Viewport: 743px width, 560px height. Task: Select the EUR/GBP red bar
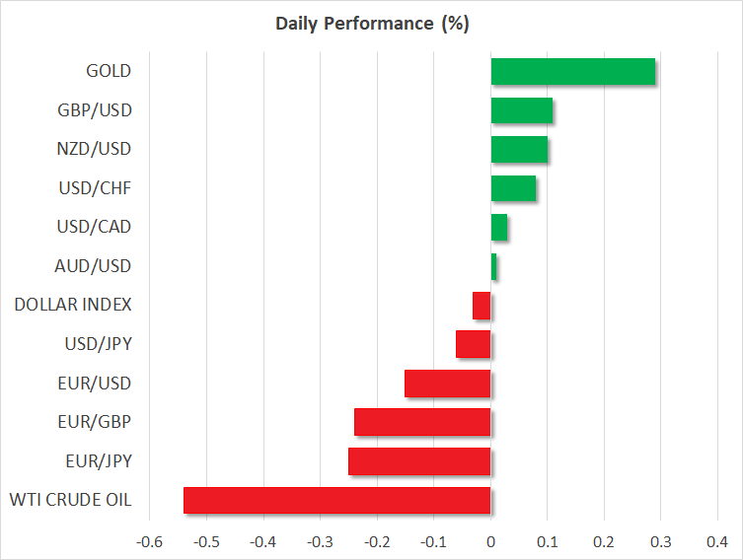pos(422,422)
